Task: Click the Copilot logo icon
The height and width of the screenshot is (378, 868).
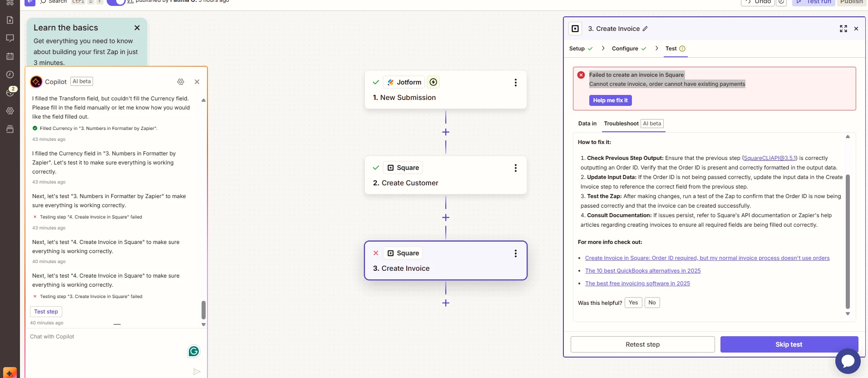Action: pyautogui.click(x=36, y=82)
